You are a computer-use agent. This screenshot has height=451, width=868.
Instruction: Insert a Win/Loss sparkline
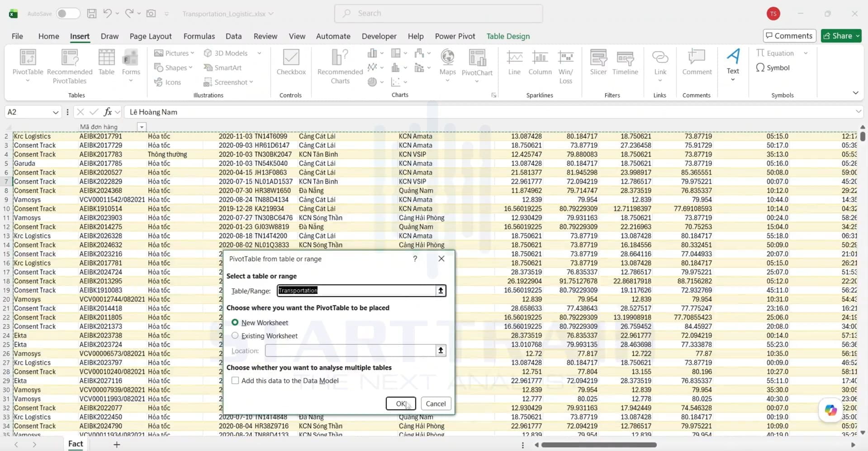click(566, 67)
